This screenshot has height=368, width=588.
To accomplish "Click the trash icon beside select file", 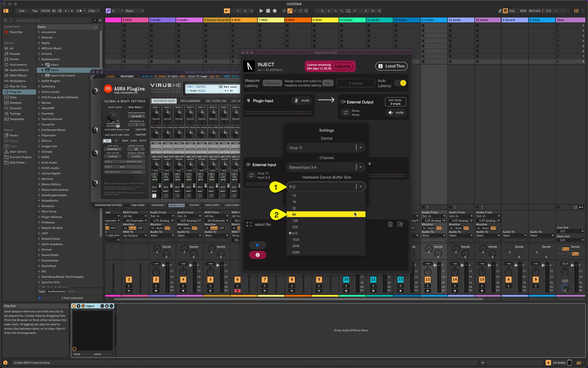I will [390, 225].
